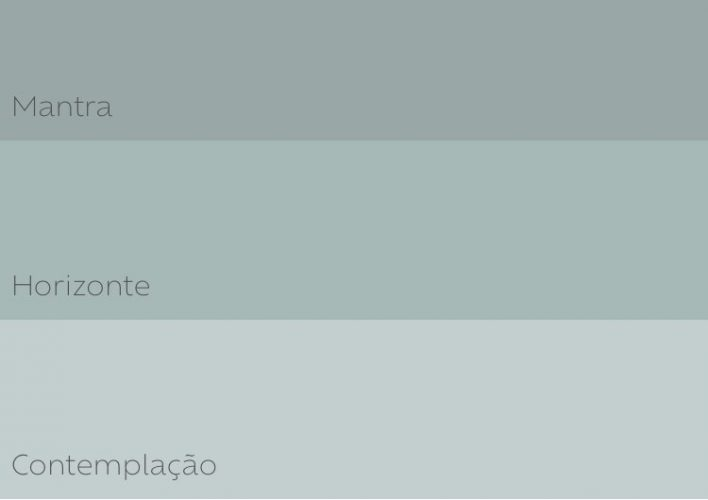708x500 pixels.
Task: Click the Contemplação name label
Action: click(x=114, y=465)
